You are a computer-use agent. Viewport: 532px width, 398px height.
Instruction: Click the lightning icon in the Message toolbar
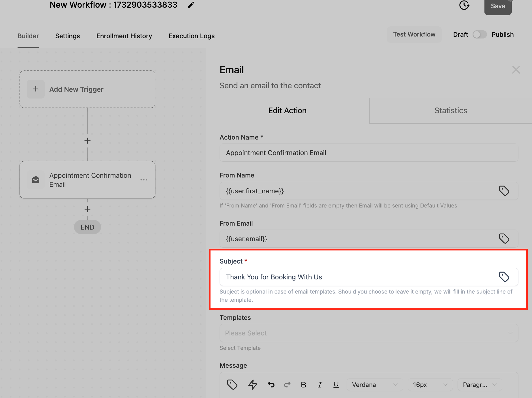[x=252, y=385]
